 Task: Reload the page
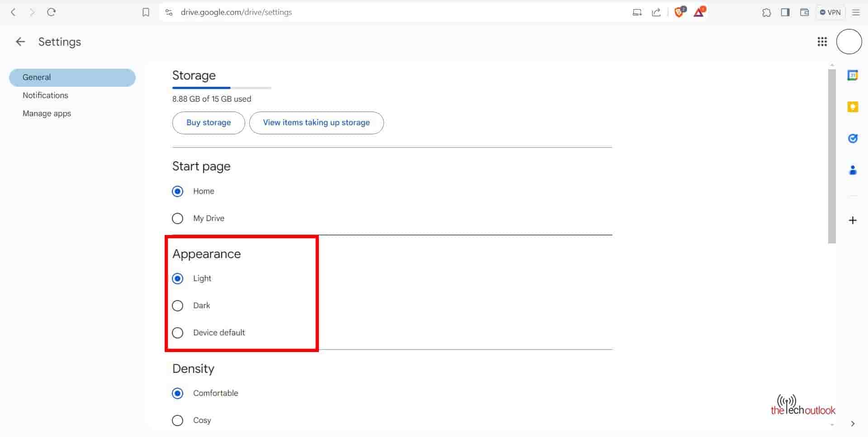click(x=51, y=12)
